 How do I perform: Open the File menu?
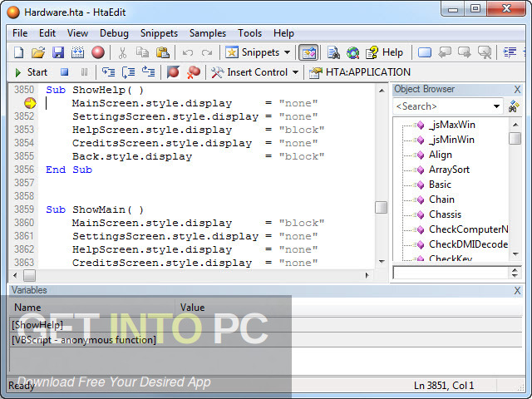coord(20,33)
